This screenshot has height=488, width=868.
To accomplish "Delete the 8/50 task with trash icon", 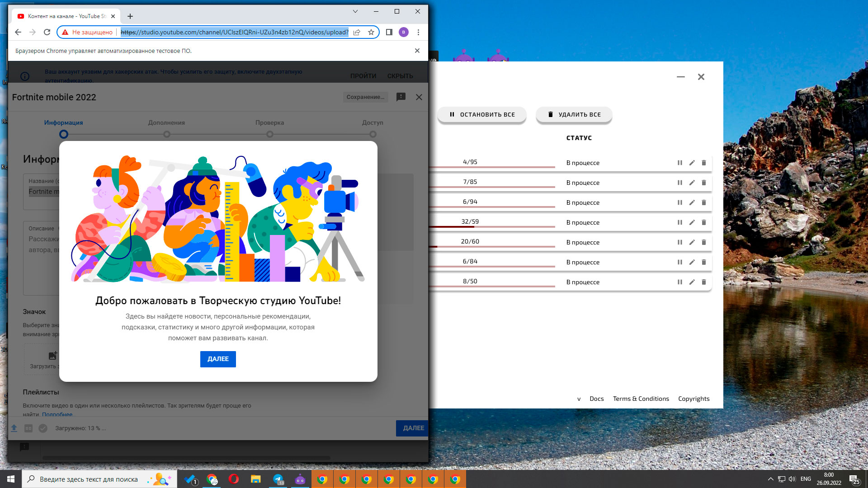I will pyautogui.click(x=704, y=282).
